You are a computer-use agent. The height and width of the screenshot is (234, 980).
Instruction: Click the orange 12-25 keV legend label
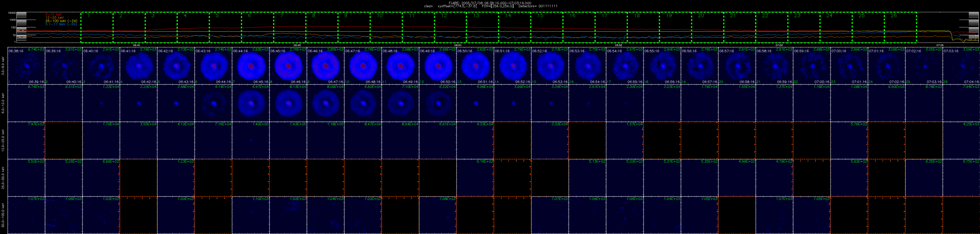click(x=54, y=17)
